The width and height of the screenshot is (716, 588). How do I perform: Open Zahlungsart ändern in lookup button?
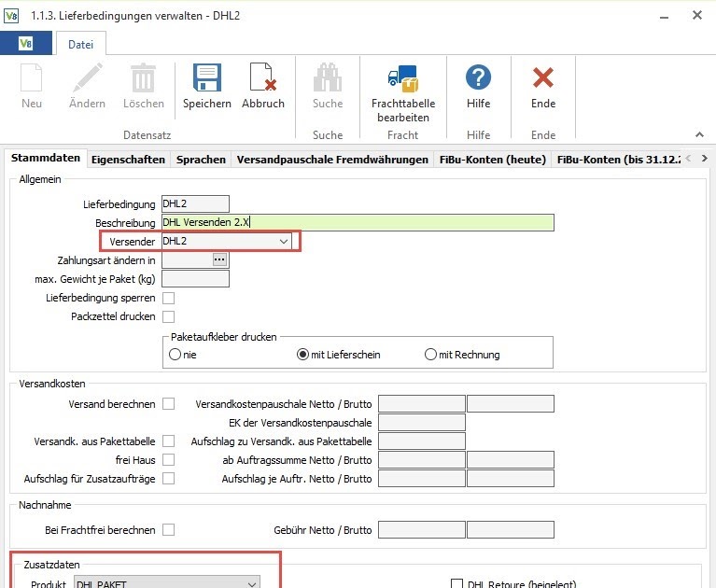pyautogui.click(x=219, y=259)
